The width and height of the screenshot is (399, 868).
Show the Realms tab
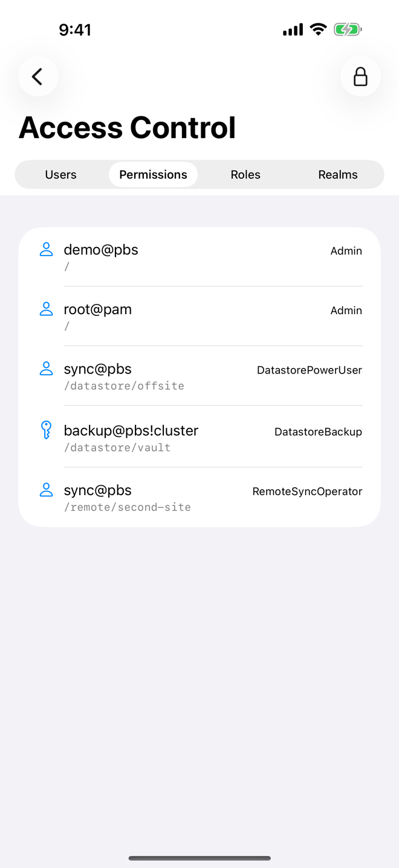338,174
